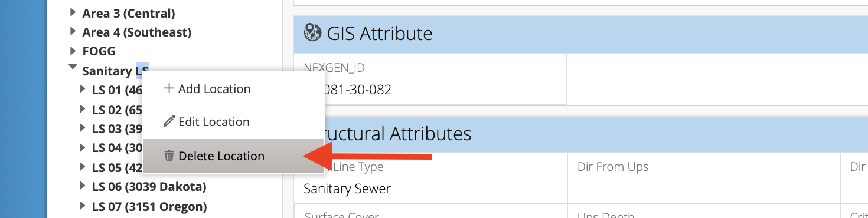The height and width of the screenshot is (218, 868).
Task: Click the Line Type Sanitary Sewer field
Action: tap(430, 179)
